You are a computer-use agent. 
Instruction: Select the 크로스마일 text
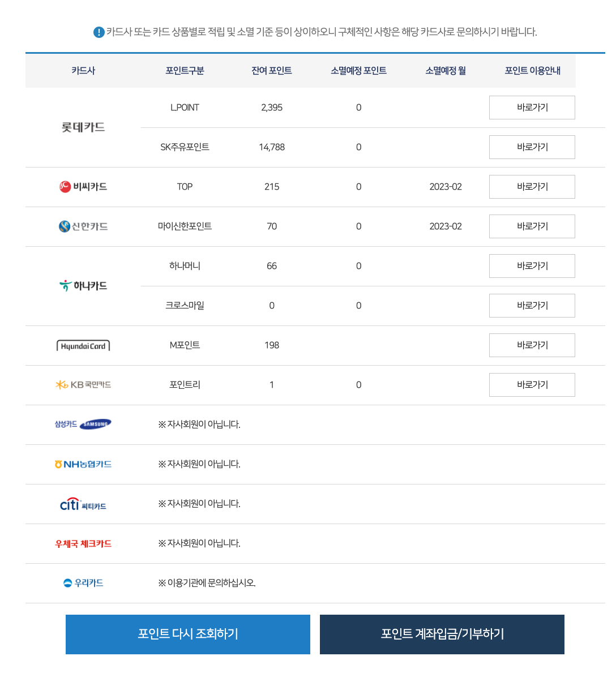[x=185, y=306]
